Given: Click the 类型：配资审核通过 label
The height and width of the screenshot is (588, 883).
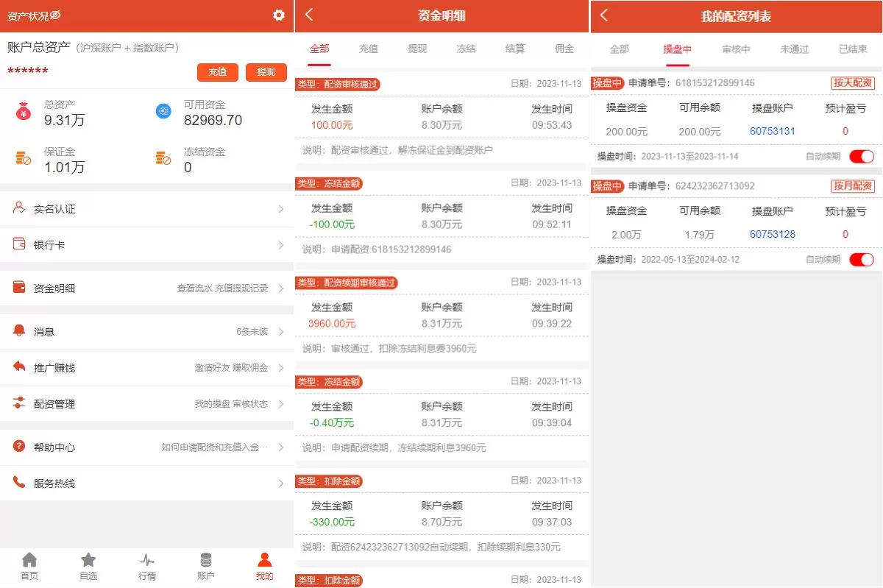Looking at the screenshot, I should (x=338, y=84).
